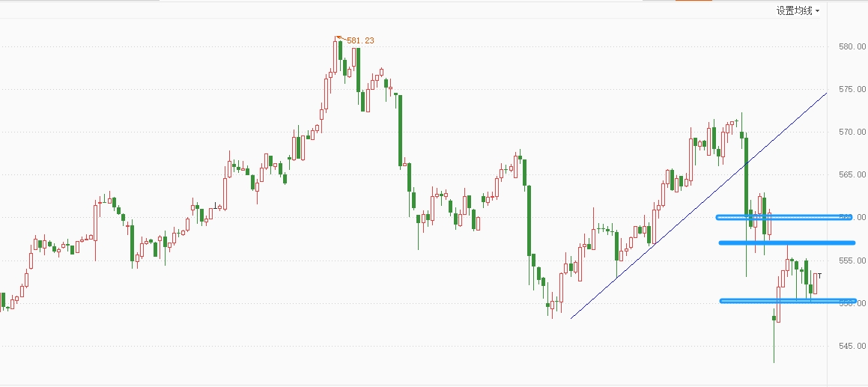The image size is (868, 387).
Task: Open the 设置均线 moving average settings
Action: pyautogui.click(x=794, y=10)
